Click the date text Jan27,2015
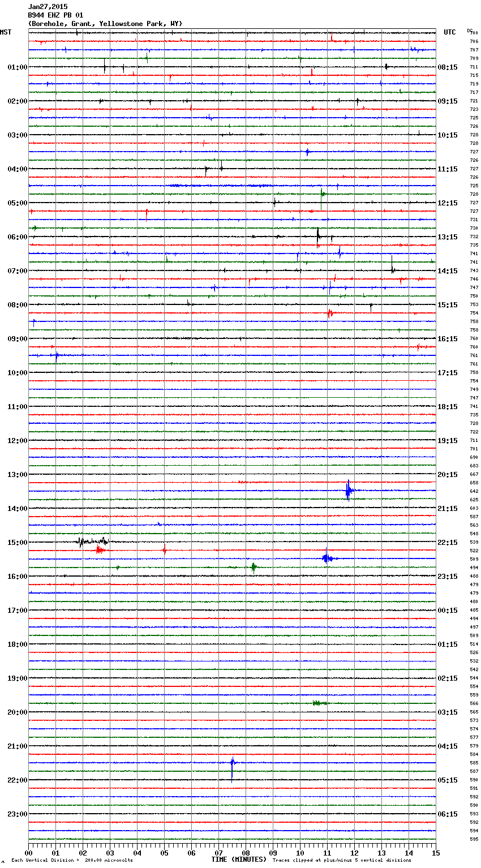This screenshot has width=481, height=868. pos(48,7)
